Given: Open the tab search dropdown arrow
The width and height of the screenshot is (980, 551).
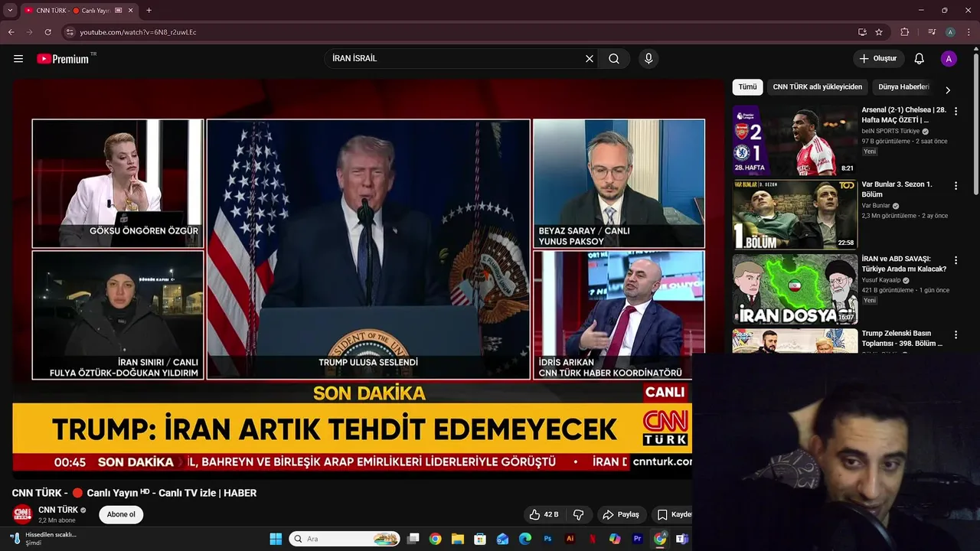Looking at the screenshot, I should click(x=10, y=10).
